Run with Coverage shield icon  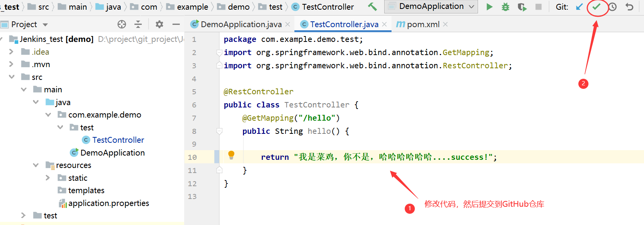(x=522, y=7)
